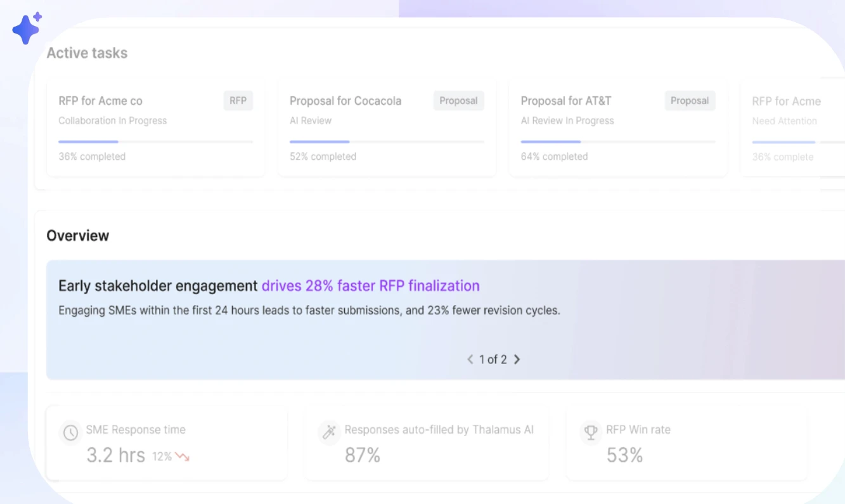The image size is (845, 504).
Task: Click the red downward trend arrow icon
Action: 183,456
